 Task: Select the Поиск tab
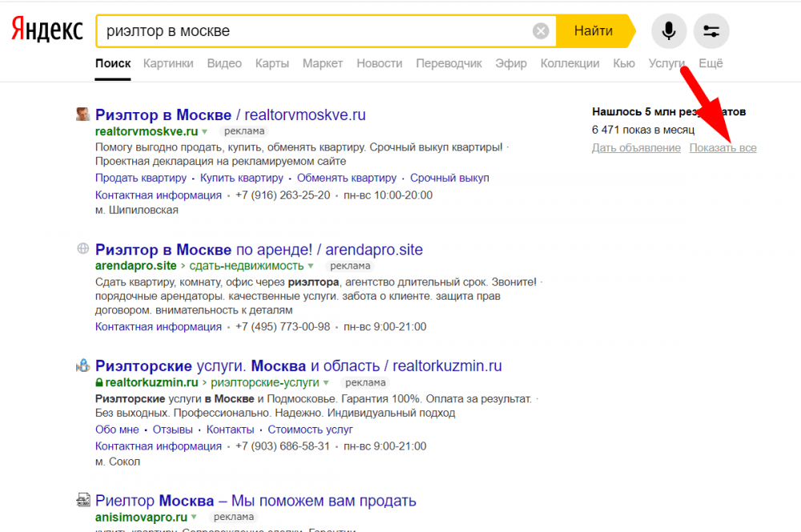click(113, 64)
